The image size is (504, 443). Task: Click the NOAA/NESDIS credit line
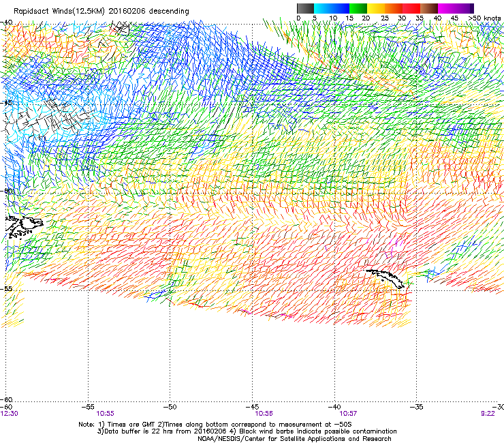pyautogui.click(x=294, y=439)
